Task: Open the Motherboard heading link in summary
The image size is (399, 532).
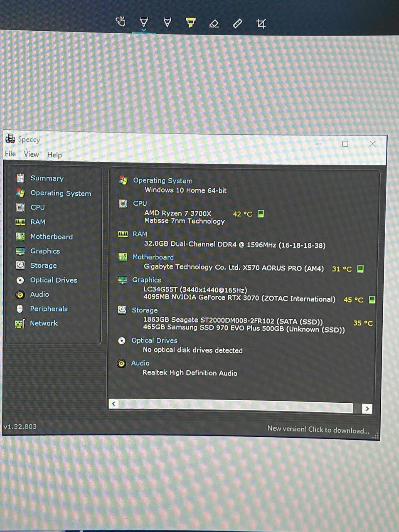Action: coord(153,257)
